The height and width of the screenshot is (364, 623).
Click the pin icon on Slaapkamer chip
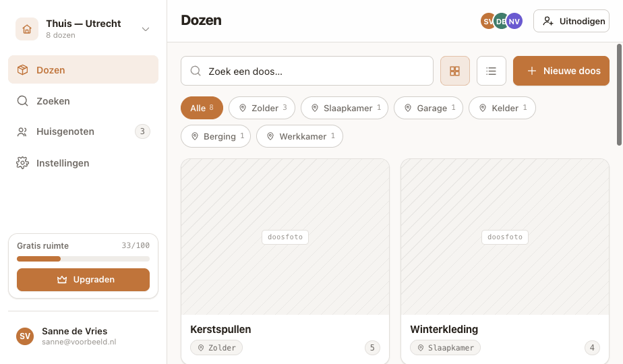point(315,108)
